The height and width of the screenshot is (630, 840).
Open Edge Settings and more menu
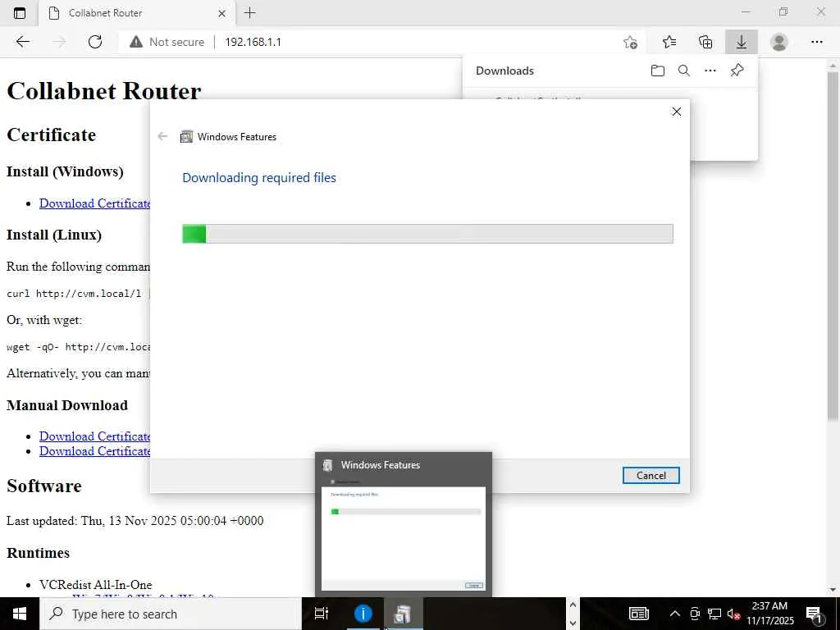tap(817, 42)
